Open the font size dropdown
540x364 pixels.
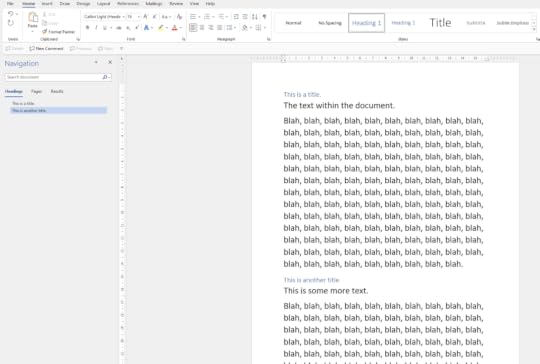(138, 17)
